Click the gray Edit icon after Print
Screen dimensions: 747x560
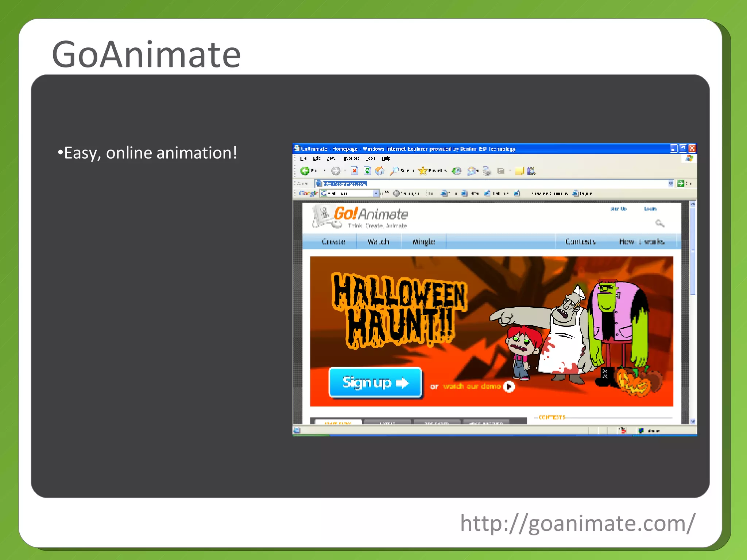[501, 171]
